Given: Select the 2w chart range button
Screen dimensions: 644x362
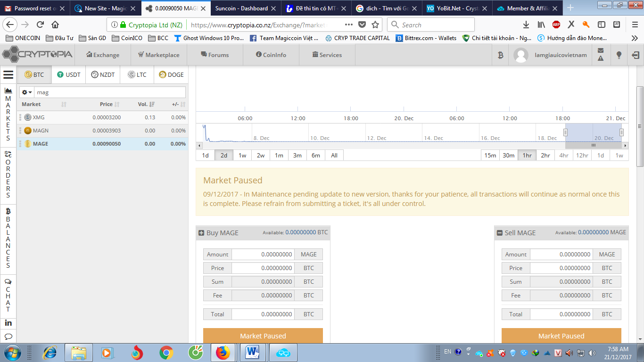Looking at the screenshot, I should (261, 155).
